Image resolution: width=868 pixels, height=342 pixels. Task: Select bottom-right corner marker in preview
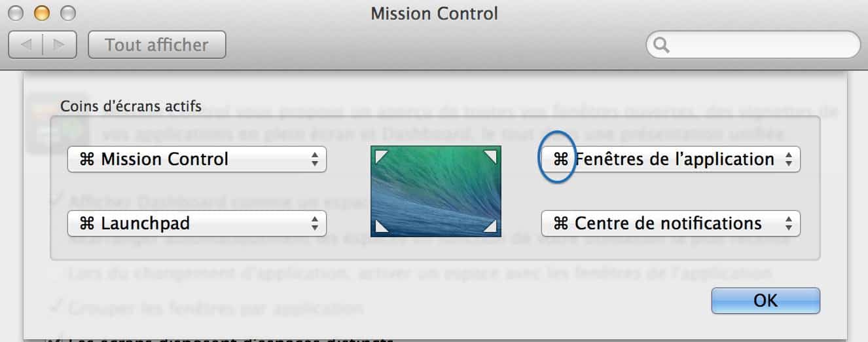point(490,226)
